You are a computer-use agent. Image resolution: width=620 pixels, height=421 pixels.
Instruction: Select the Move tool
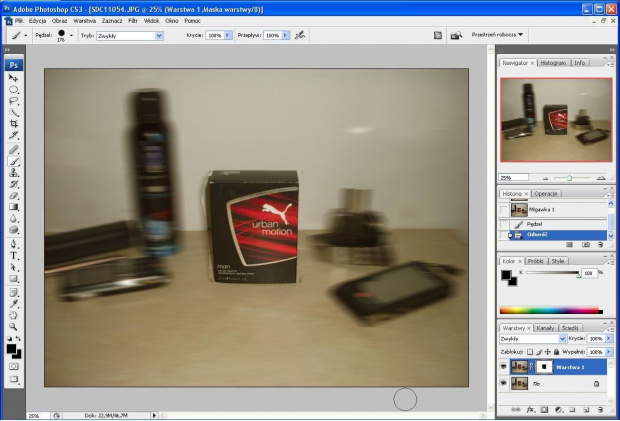(x=13, y=78)
